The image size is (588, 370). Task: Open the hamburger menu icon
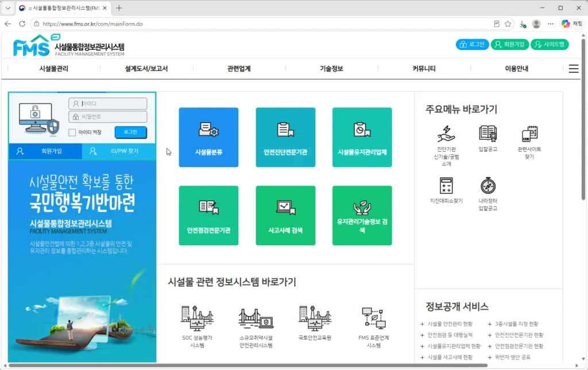coord(574,69)
